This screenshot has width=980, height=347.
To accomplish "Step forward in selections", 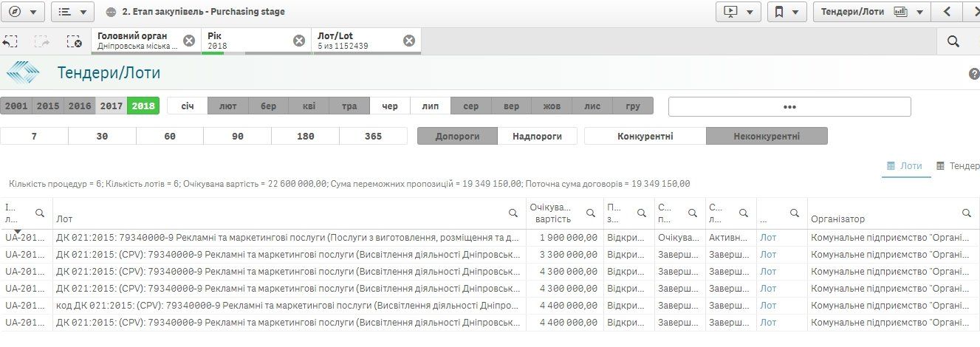I will point(42,41).
